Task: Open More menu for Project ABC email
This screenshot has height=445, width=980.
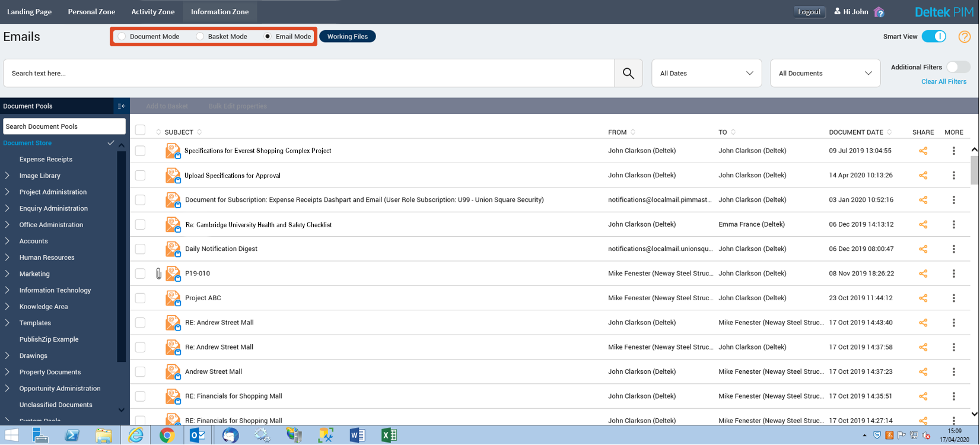Action: 954,298
